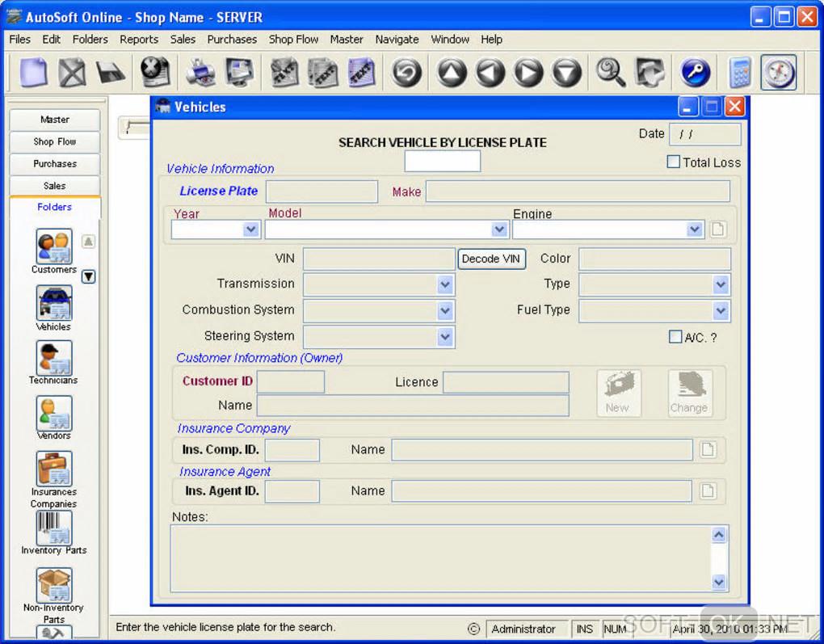Enable the Total Loss checkbox
This screenshot has width=824, height=644.
674,162
